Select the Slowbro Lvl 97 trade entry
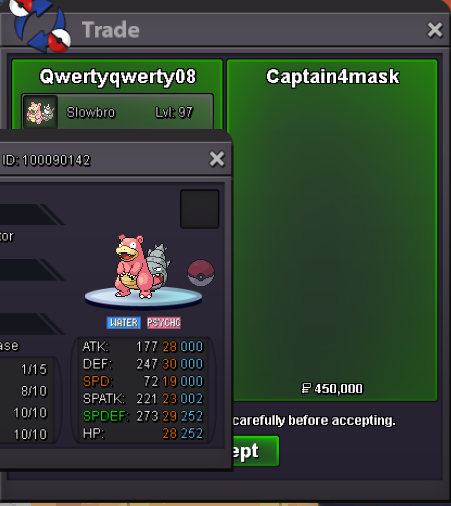The width and height of the screenshot is (451, 506). point(117,112)
